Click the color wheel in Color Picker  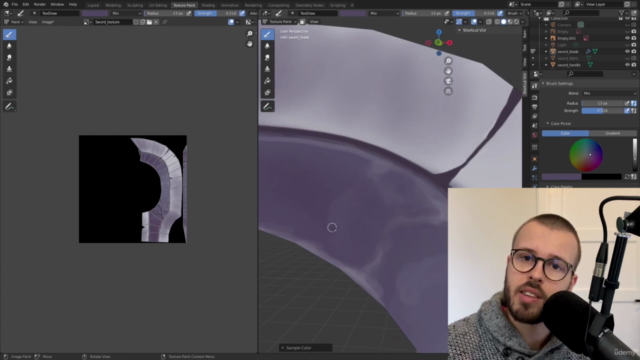click(586, 155)
